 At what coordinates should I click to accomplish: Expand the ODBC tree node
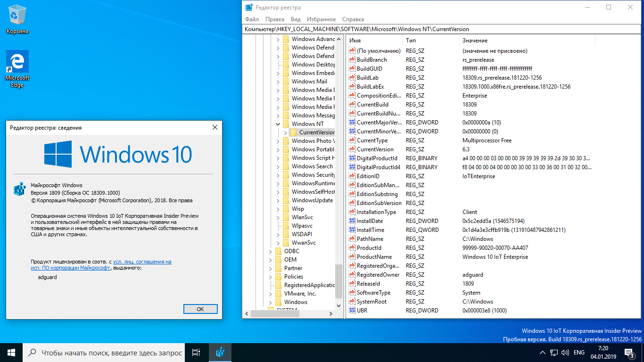click(x=270, y=251)
